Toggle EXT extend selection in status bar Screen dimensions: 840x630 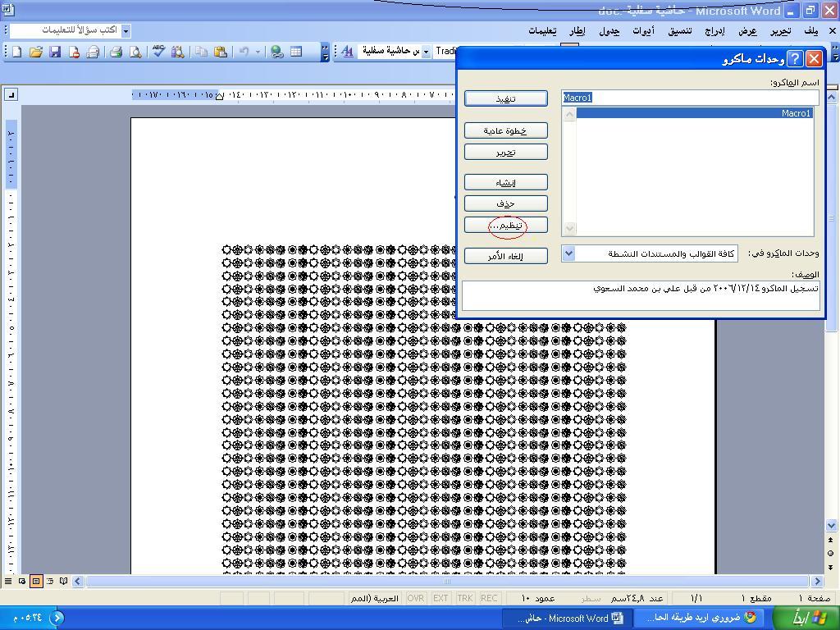(441, 598)
